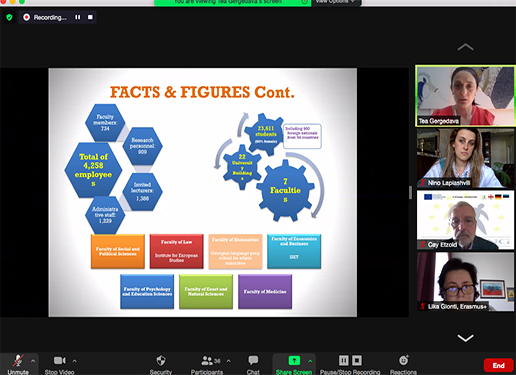Expand audio options arrow beside Unmute
This screenshot has height=375, width=516.
[x=33, y=361]
